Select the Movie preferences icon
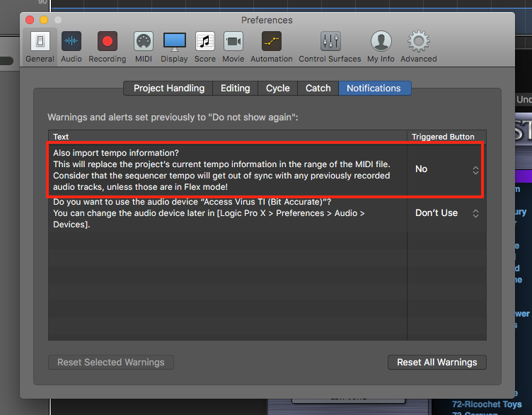Viewport: 532px width, 415px height. pos(233,47)
